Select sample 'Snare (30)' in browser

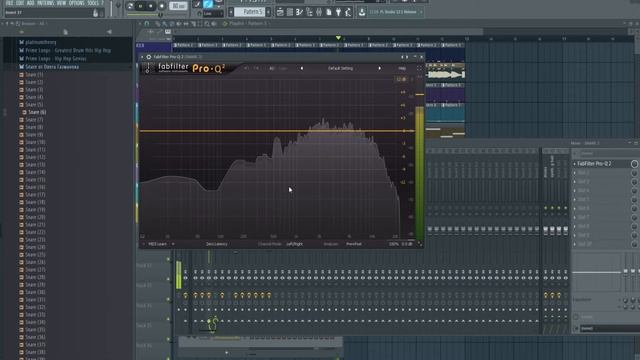point(35,292)
